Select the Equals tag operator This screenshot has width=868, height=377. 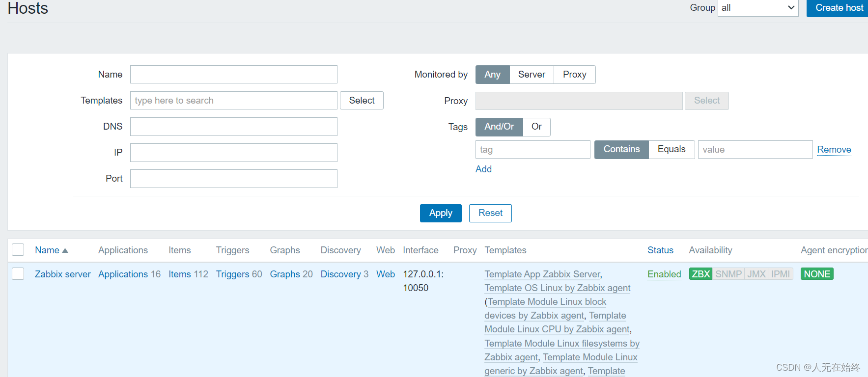[x=672, y=149]
